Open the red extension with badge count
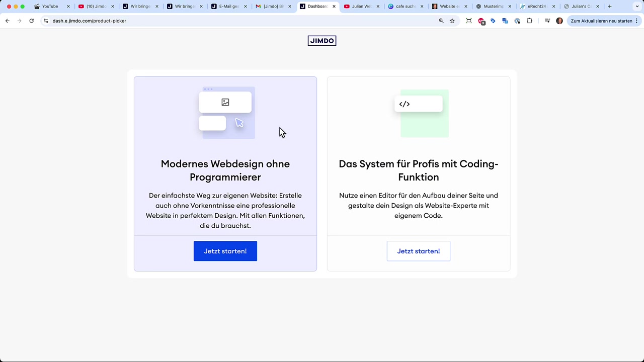Image resolution: width=644 pixels, height=362 pixels. coord(481,21)
